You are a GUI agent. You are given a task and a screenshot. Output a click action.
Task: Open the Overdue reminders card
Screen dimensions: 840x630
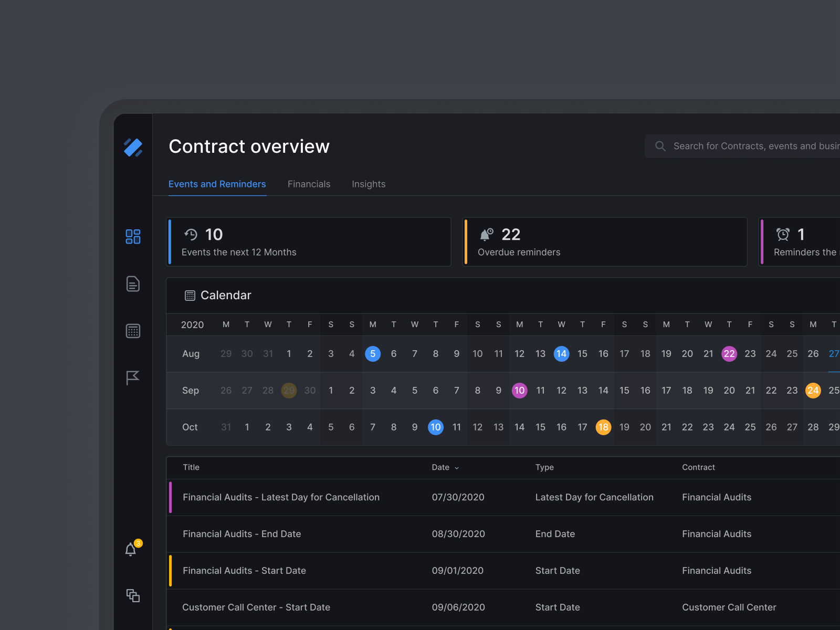(x=605, y=242)
